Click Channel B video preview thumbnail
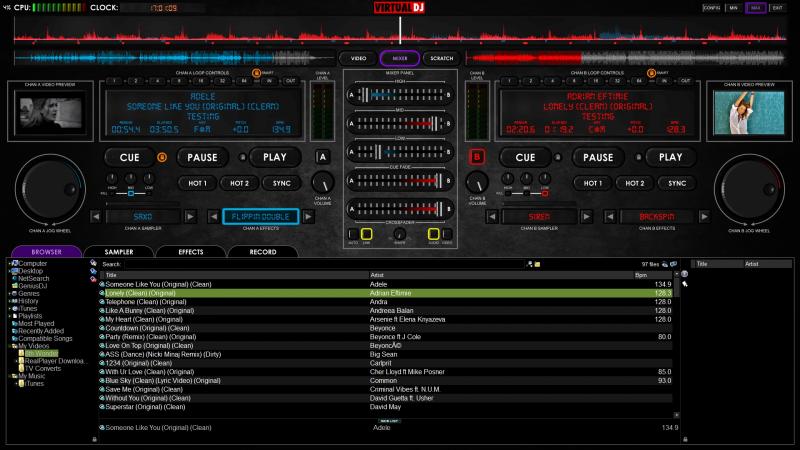The image size is (800, 450). (x=749, y=113)
